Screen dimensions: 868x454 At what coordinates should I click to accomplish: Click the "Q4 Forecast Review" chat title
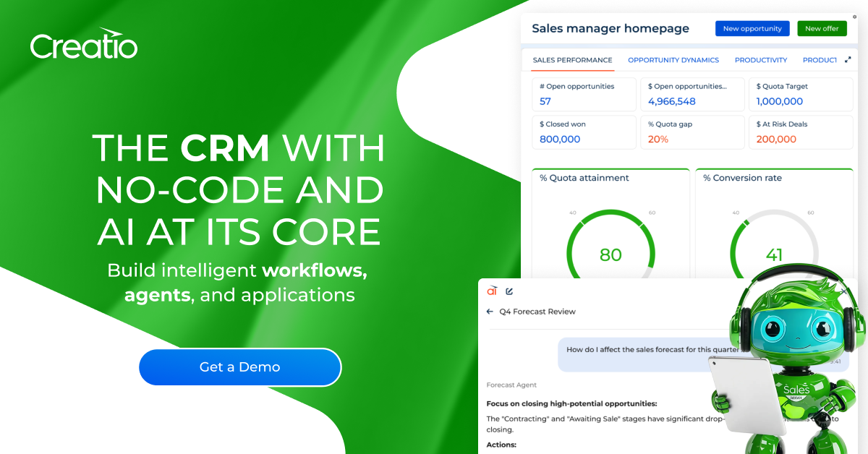(537, 312)
